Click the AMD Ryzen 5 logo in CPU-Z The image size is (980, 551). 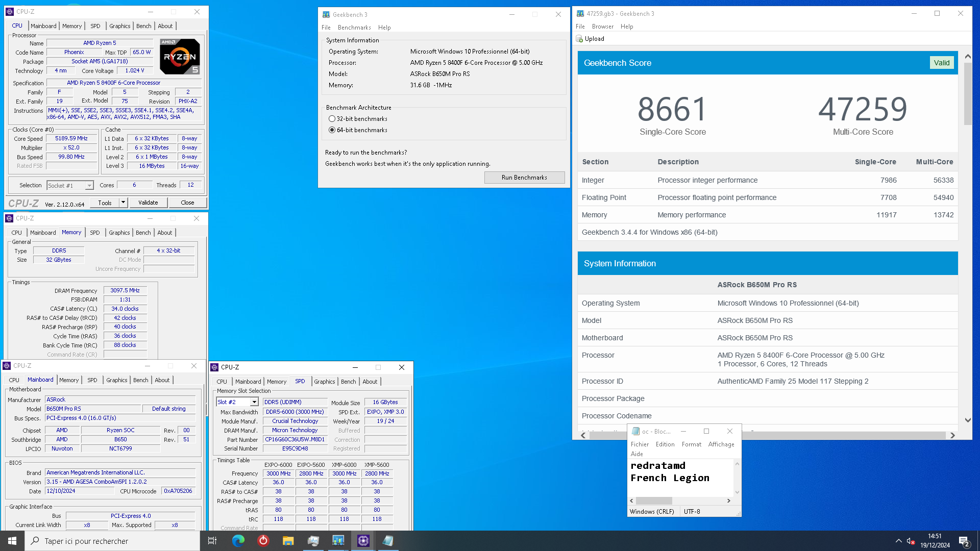pyautogui.click(x=180, y=56)
